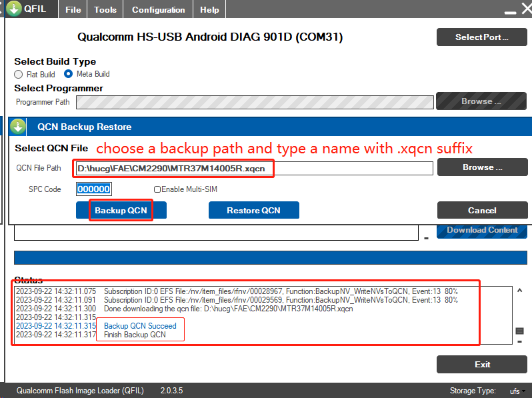Click the Qualcomm HS-USB DIAG 901D port title
The height and width of the screenshot is (398, 532).
click(210, 37)
